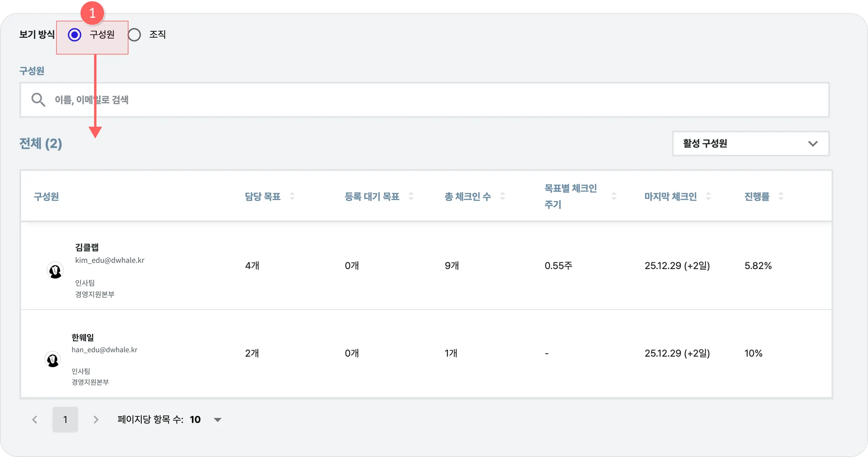This screenshot has height=457, width=868.
Task: Go to previous page arrow
Action: tap(35, 420)
